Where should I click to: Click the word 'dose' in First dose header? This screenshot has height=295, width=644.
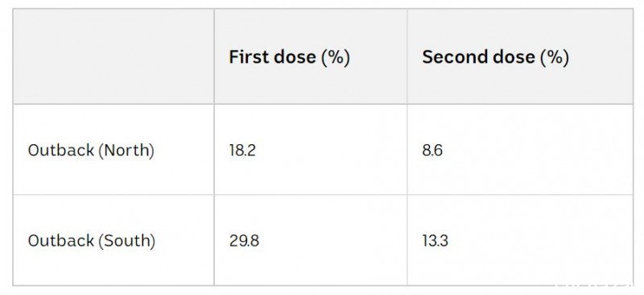295,56
